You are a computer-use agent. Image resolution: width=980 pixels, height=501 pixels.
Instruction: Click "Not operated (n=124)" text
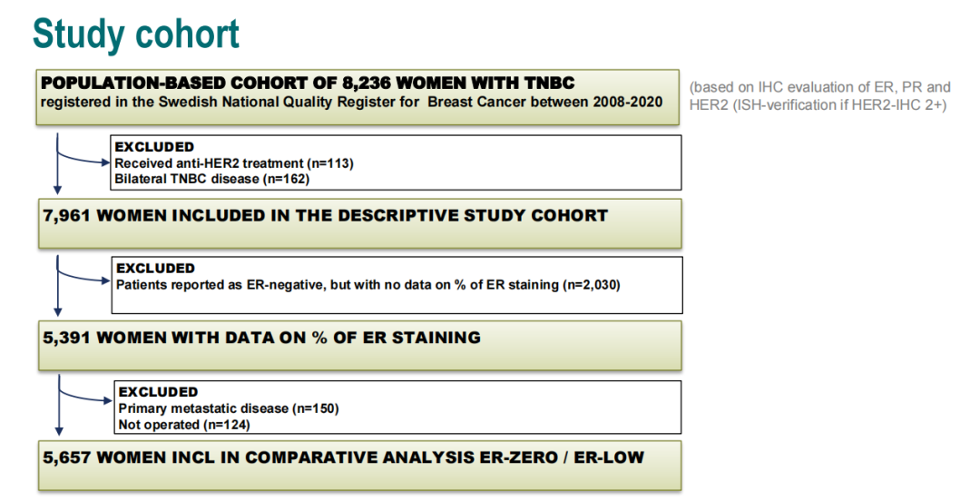click(x=183, y=424)
